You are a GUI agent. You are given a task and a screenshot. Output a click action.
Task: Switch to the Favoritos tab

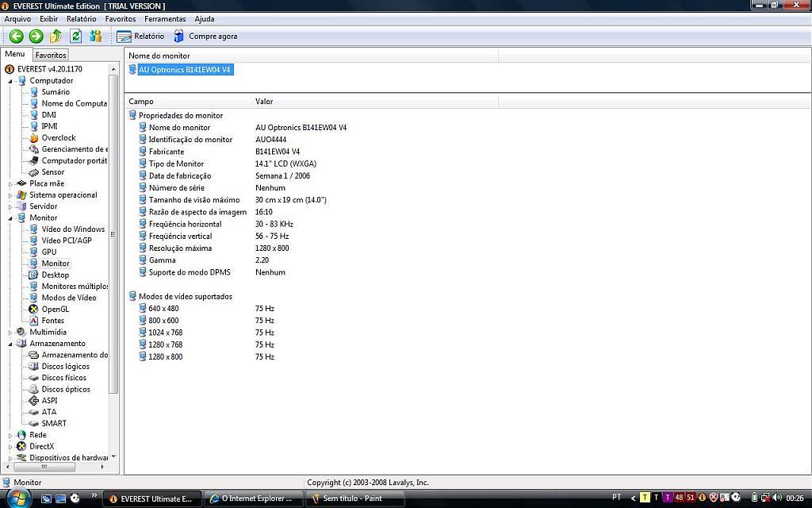[x=51, y=55]
